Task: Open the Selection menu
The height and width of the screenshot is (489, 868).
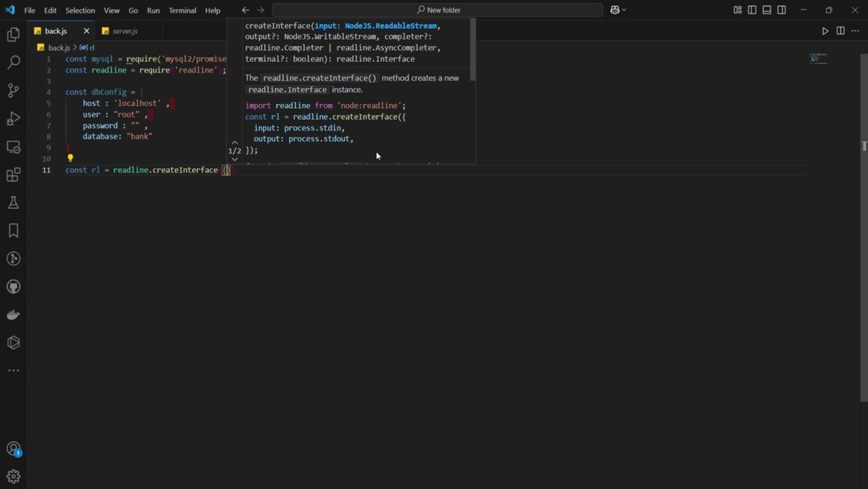Action: [80, 11]
